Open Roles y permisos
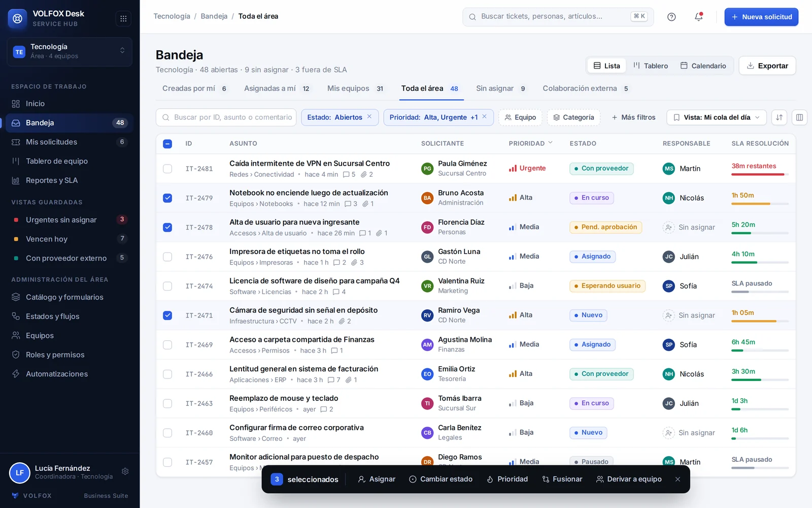812x508 pixels. pos(70,355)
